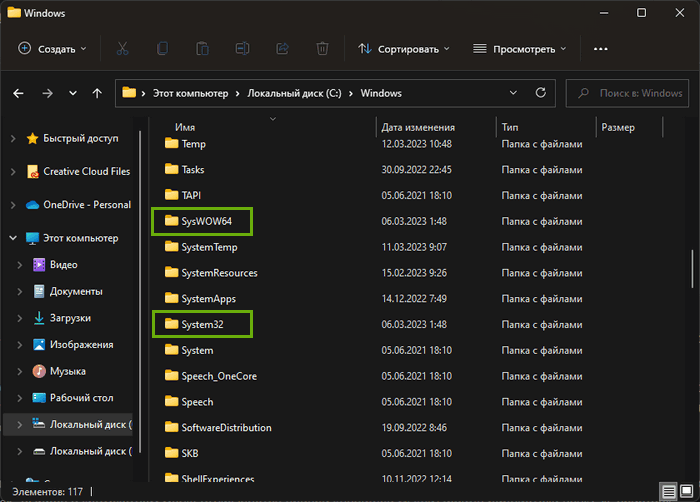
Task: Sort by Дата изменения column header
Action: (x=418, y=127)
